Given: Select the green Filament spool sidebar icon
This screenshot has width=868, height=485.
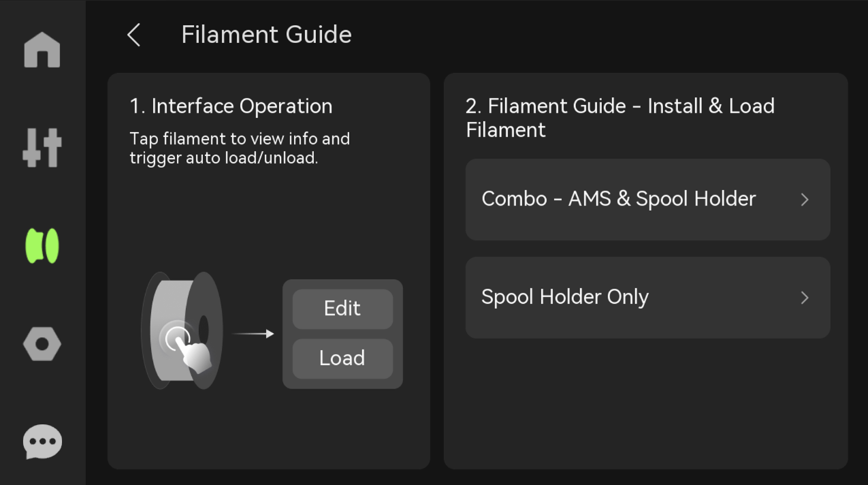Looking at the screenshot, I should coord(42,246).
